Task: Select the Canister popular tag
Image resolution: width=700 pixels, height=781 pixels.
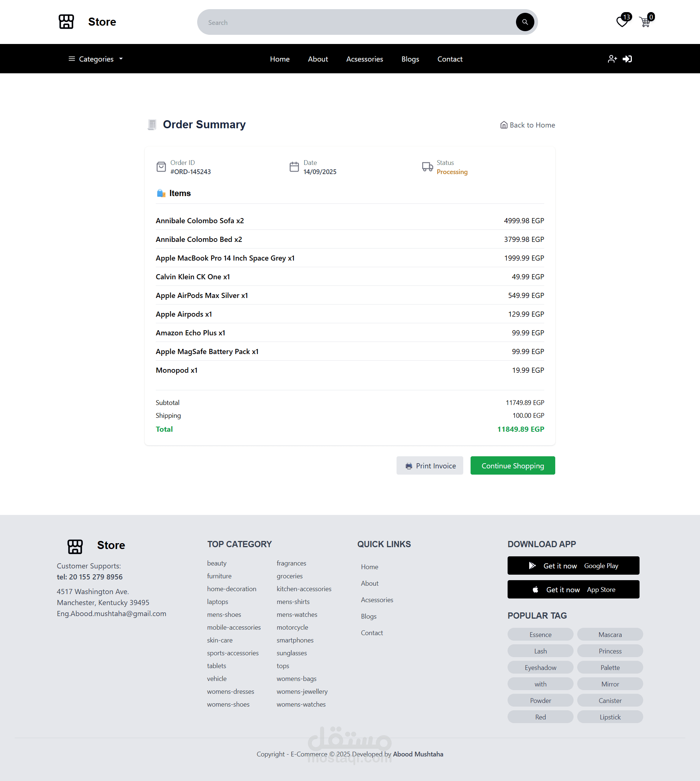Action: pos(609,700)
